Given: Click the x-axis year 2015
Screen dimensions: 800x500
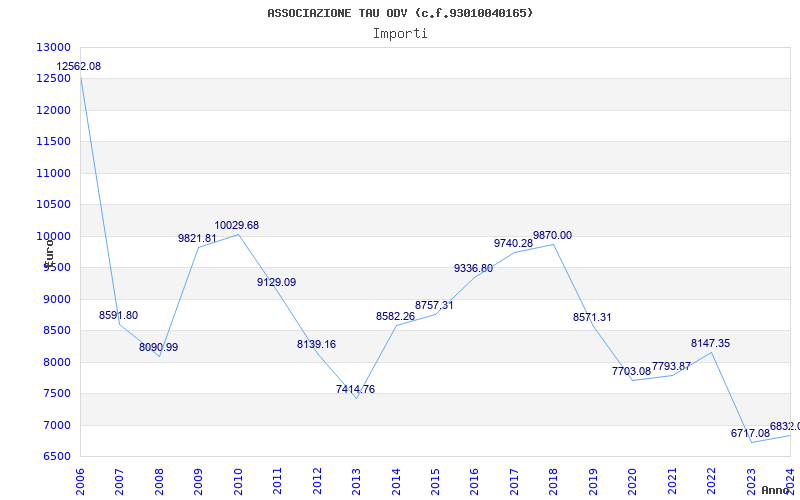Looking at the screenshot, I should point(435,481).
